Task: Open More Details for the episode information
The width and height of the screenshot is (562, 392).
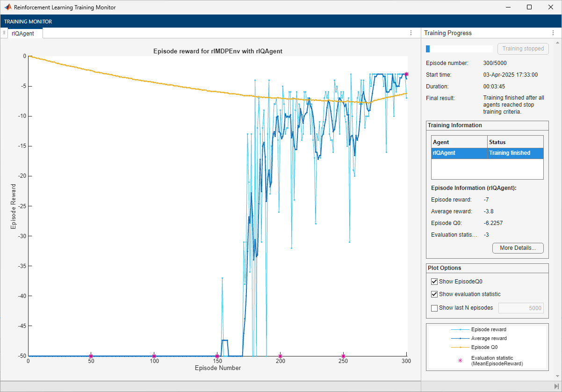Action: click(x=518, y=248)
